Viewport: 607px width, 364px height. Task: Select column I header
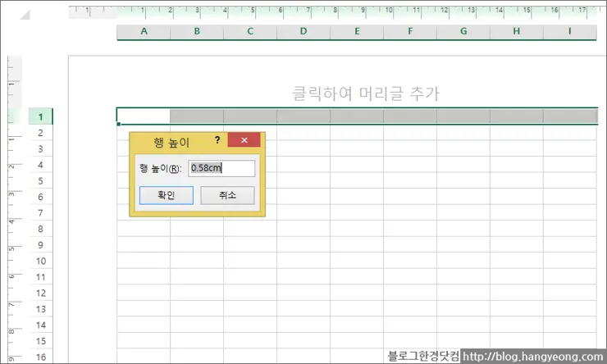point(568,32)
